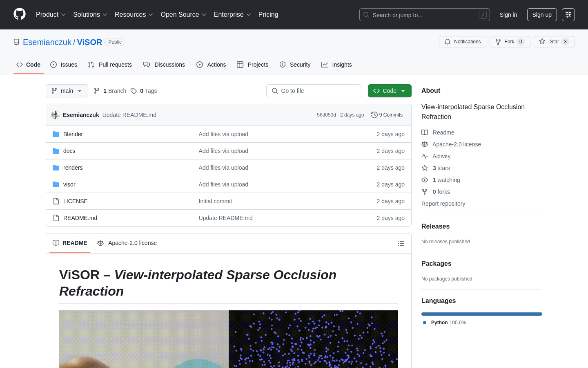Open the green Code dropdown button

pos(390,91)
